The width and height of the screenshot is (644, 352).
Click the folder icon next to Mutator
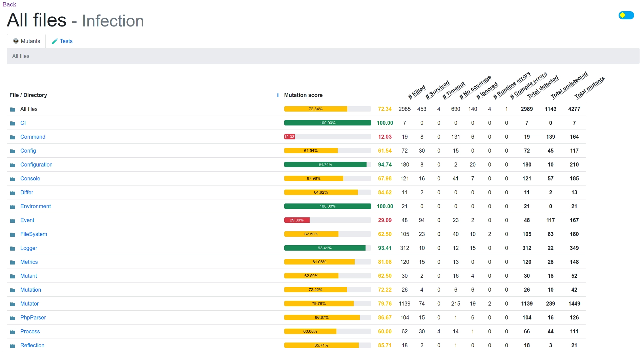coord(13,304)
